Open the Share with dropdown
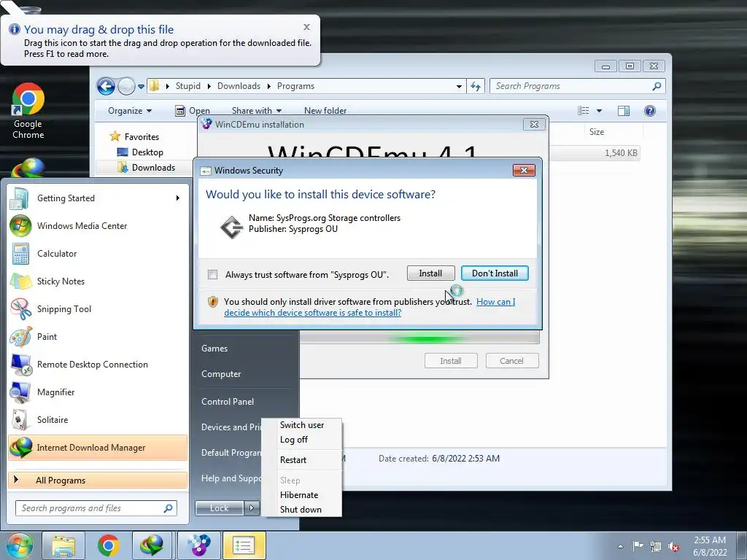This screenshot has height=560, width=747. pos(256,111)
